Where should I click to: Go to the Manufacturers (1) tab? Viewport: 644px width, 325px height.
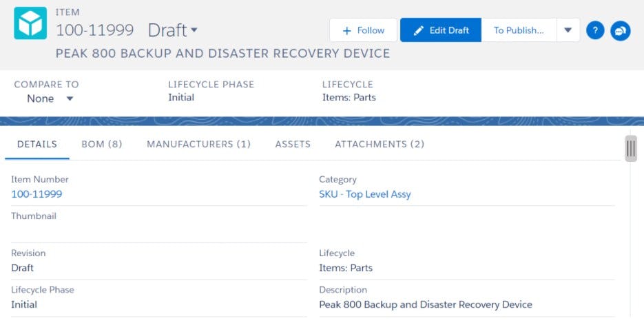pos(198,145)
